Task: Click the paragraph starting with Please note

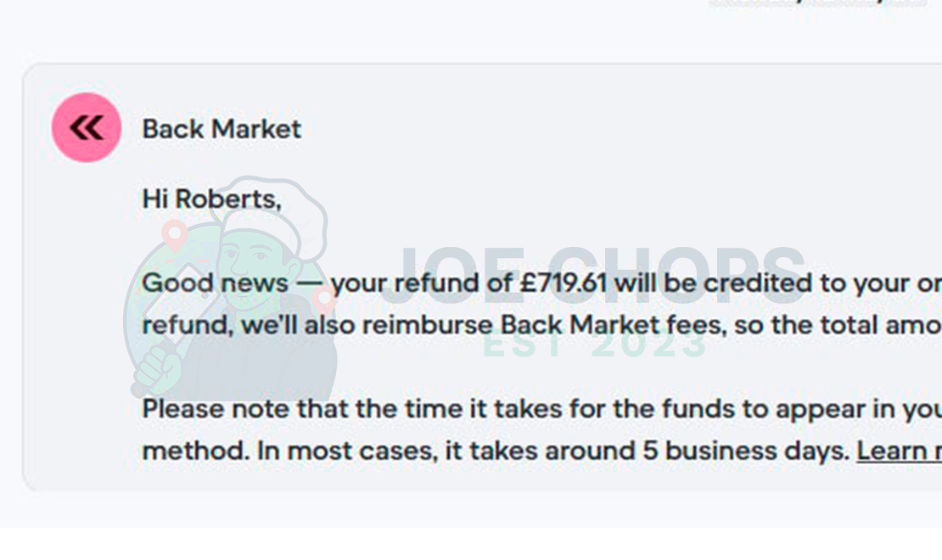Action: click(x=509, y=428)
